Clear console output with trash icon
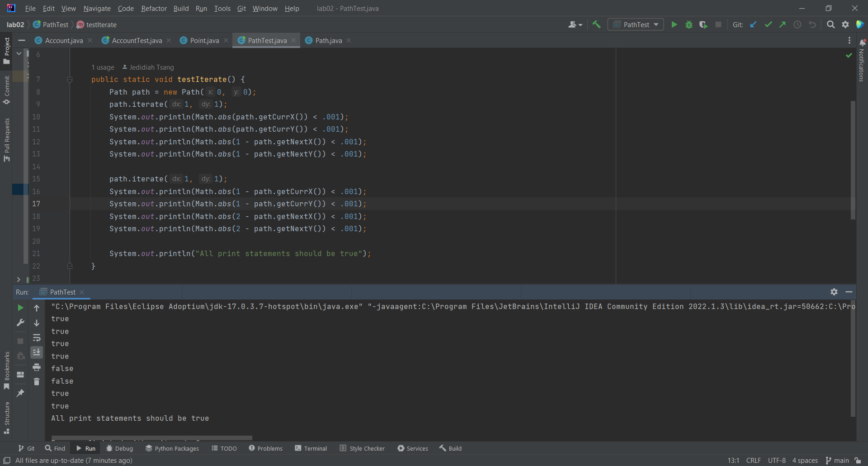 37,382
